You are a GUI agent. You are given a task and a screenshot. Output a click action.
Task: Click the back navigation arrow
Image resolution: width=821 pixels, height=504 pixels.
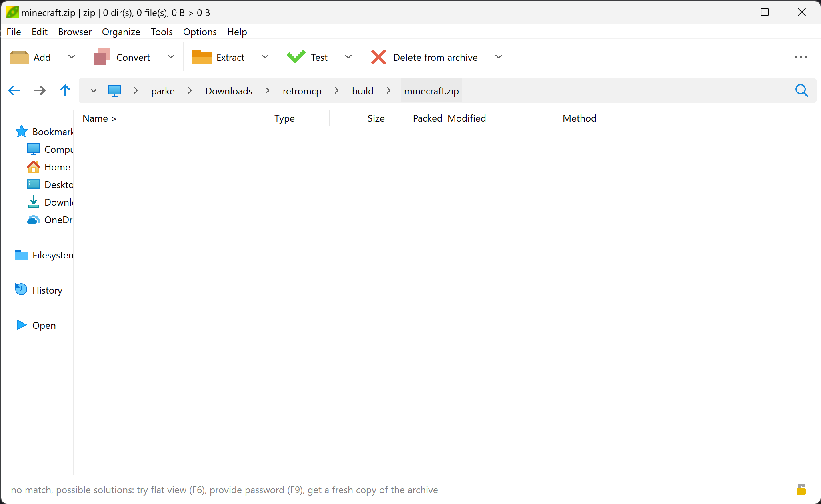[14, 90]
